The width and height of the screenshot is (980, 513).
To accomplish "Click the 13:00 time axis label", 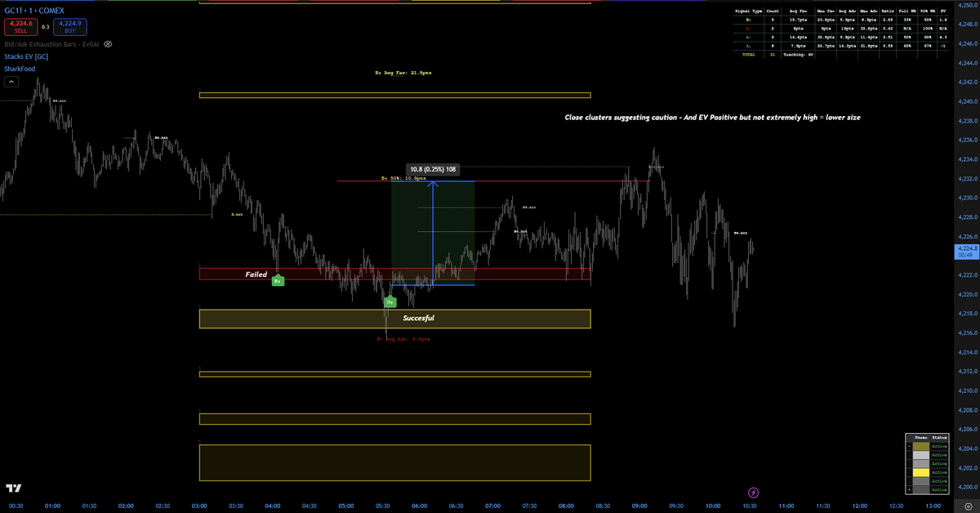I will point(933,506).
